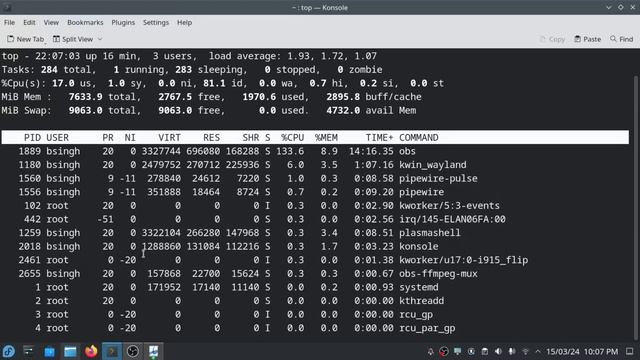This screenshot has width=640, height=360.
Task: Open the View menu
Action: point(51,22)
